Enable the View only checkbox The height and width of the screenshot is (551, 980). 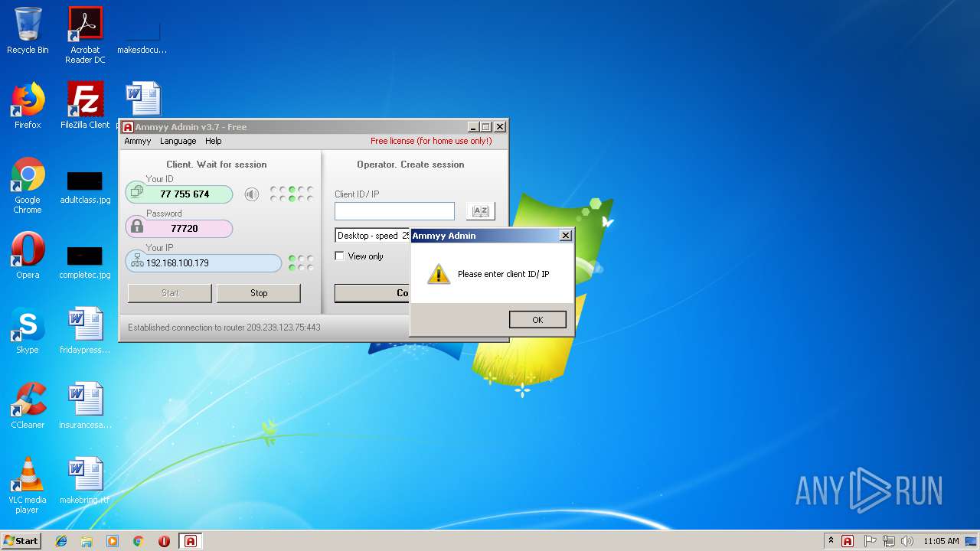(340, 256)
